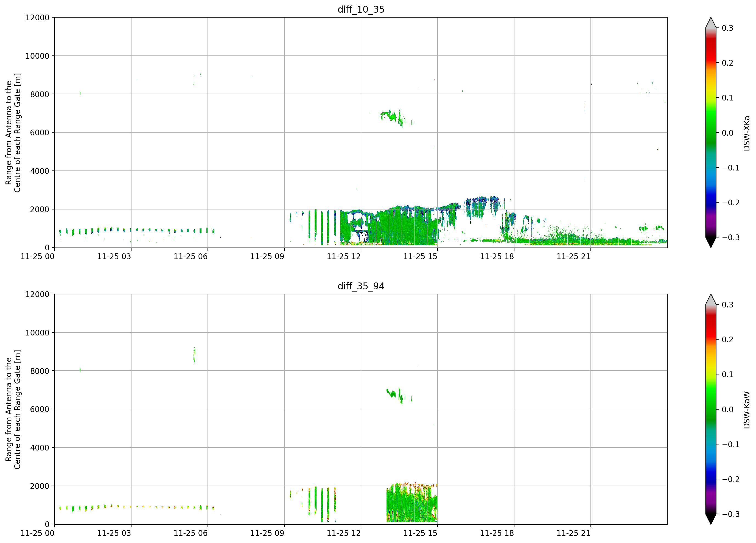Click the 0.1 tick on DSW-KaW colorbar

pos(727,375)
